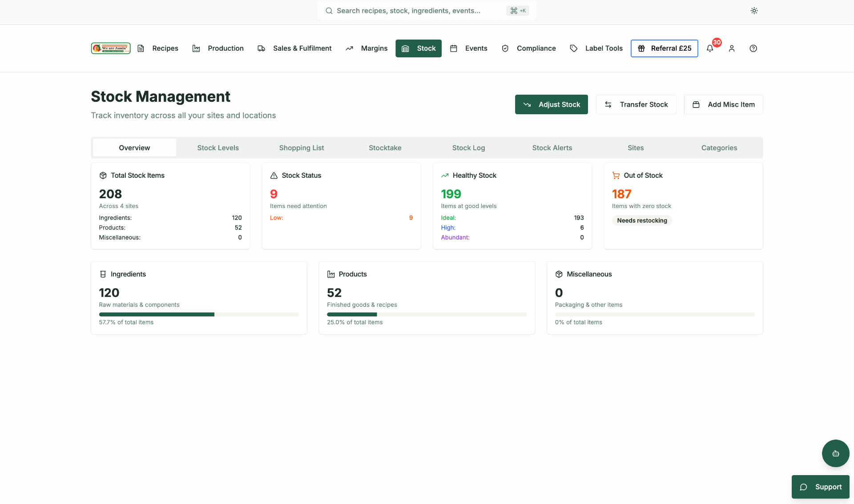The width and height of the screenshot is (854, 504).
Task: Click the 'Miscellaneous' card title
Action: [x=589, y=274]
